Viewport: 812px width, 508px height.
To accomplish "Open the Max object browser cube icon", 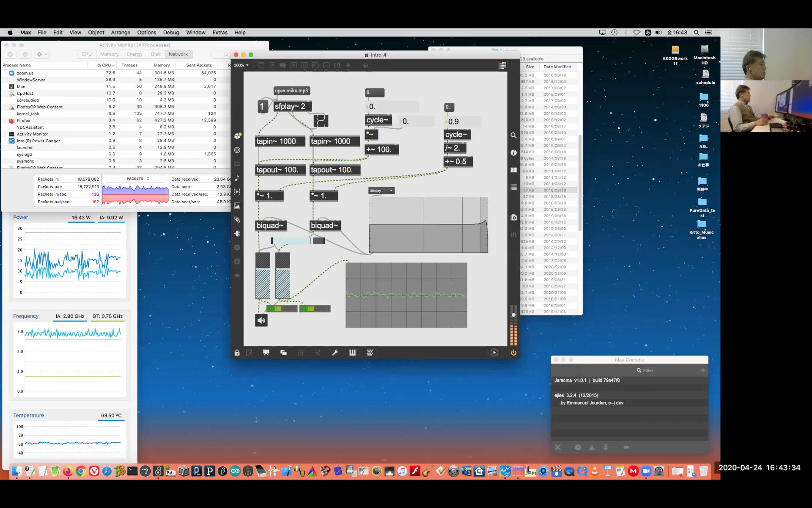I will 237,136.
